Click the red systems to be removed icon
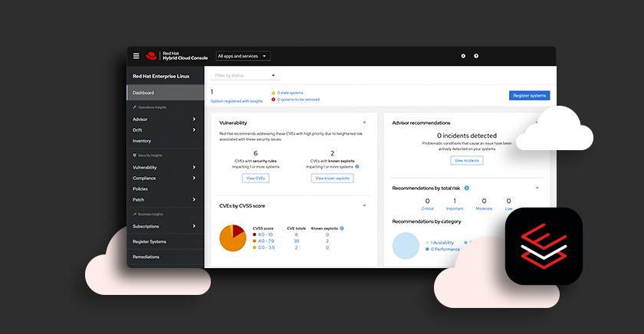644x334 pixels. pos(273,100)
